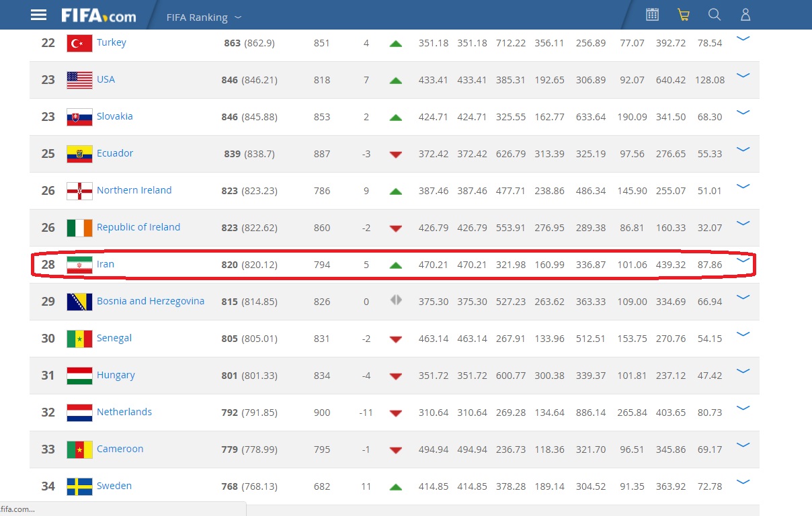Open the calendar icon in header
The height and width of the screenshot is (516, 812).
tap(652, 15)
